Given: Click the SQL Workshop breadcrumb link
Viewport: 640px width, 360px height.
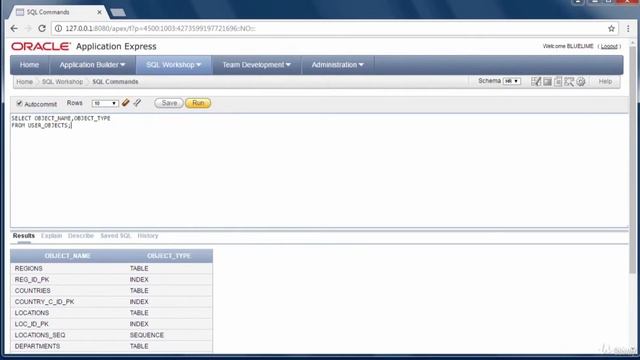Looking at the screenshot, I should (x=62, y=82).
